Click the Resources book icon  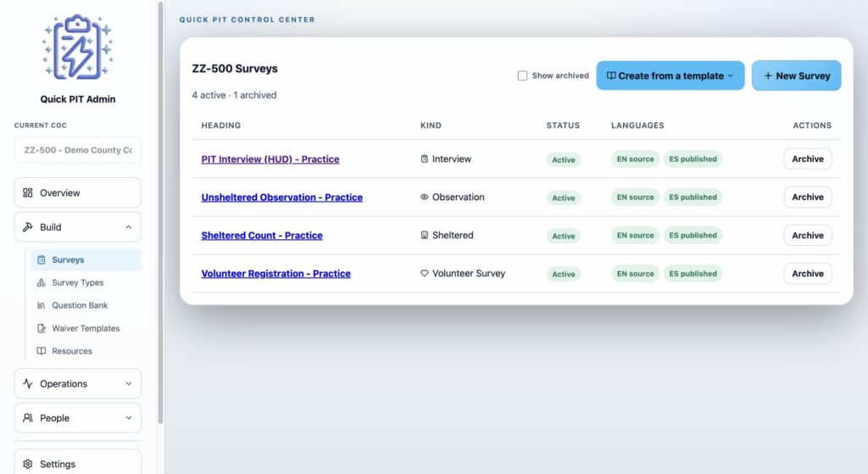[42, 351]
